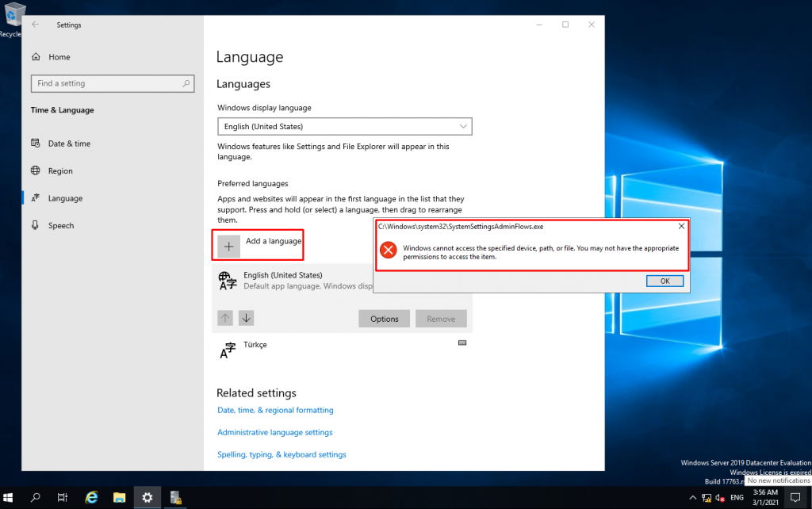812x509 pixels.
Task: Open the muted volume icon in system tray
Action: (x=719, y=497)
